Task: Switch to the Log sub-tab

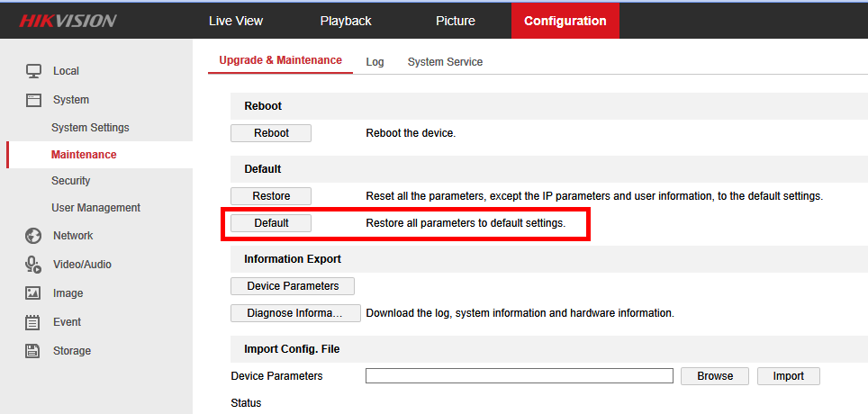Action: coord(375,62)
